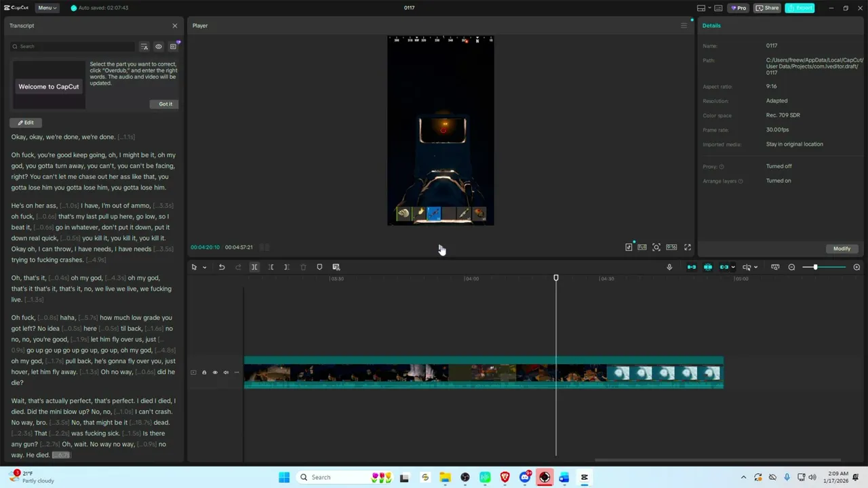Click the player zoom-to-fit icon
868x488 pixels.
coord(656,247)
